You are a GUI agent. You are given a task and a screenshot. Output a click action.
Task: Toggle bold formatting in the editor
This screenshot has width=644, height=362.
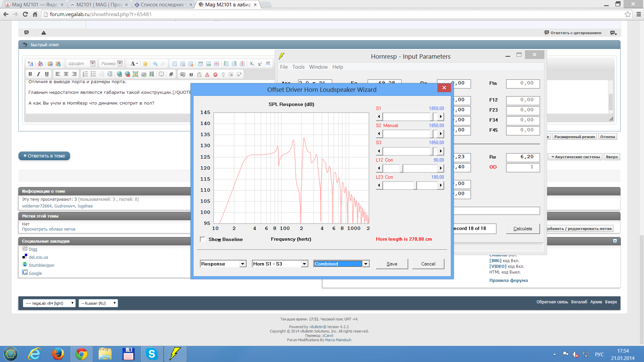pos(30,74)
